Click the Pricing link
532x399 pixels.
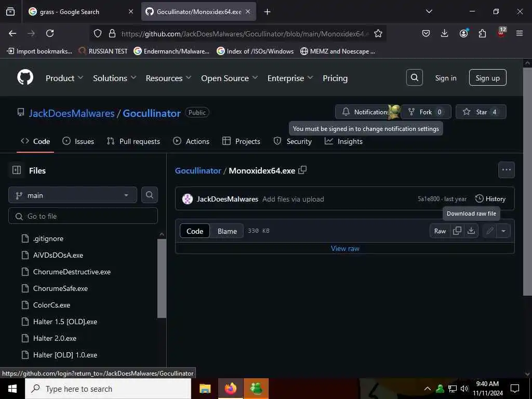coord(335,78)
